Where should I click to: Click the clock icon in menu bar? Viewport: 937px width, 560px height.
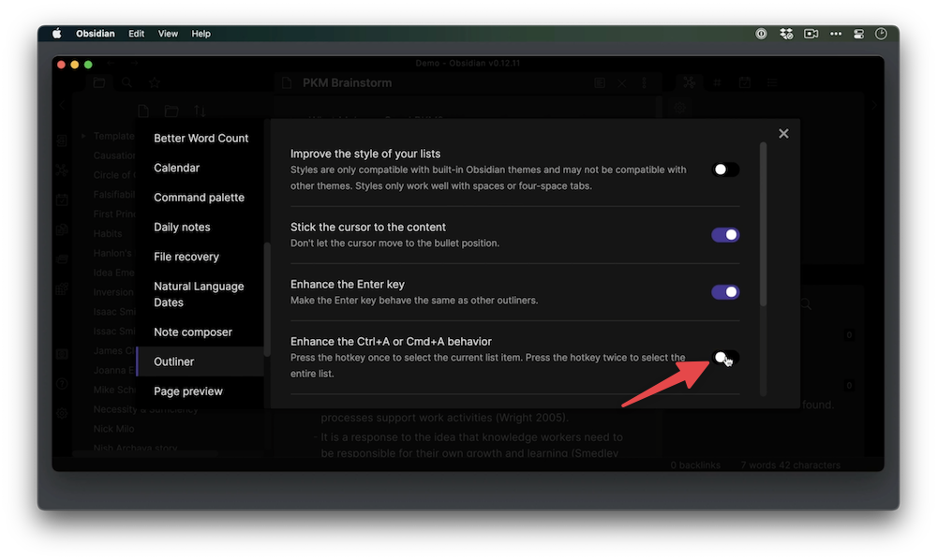click(881, 34)
